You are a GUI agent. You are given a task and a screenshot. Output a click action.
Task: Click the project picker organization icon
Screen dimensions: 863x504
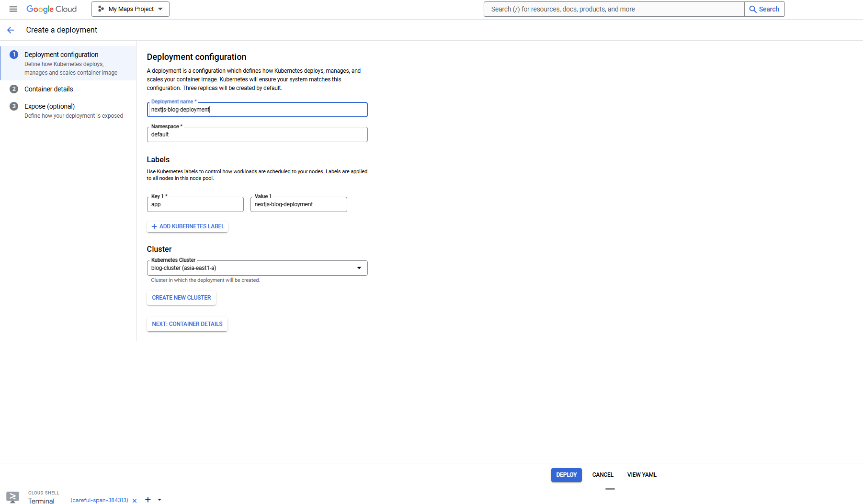click(x=101, y=9)
